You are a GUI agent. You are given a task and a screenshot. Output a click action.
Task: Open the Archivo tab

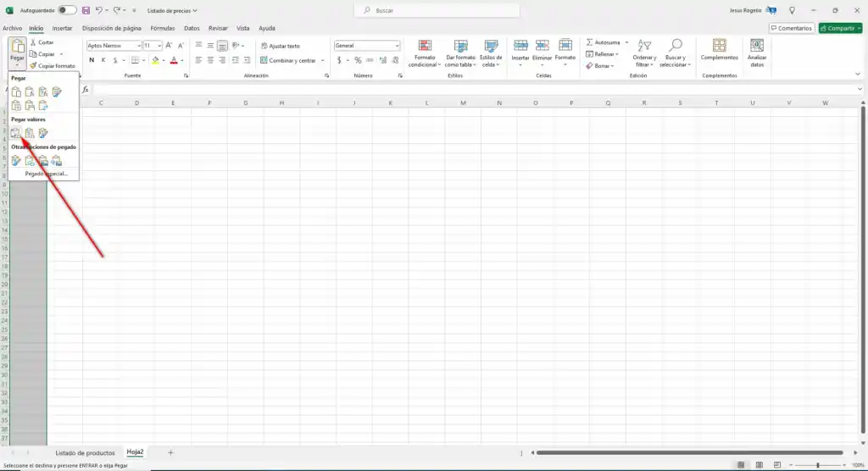(x=12, y=28)
